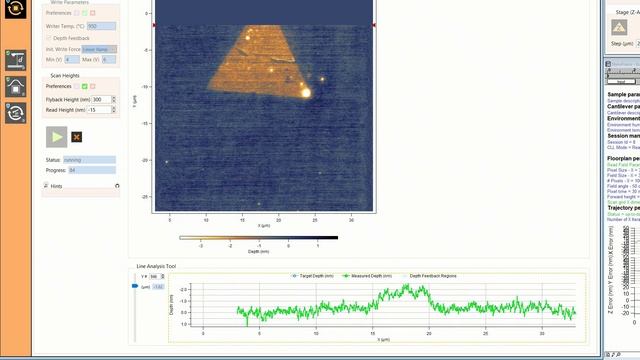Start the scan with the green play button
640x360 pixels.
pos(56,137)
